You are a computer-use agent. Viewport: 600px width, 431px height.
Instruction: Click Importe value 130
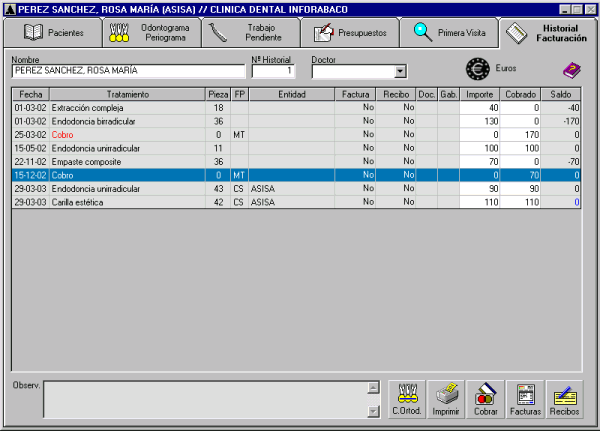click(x=479, y=121)
